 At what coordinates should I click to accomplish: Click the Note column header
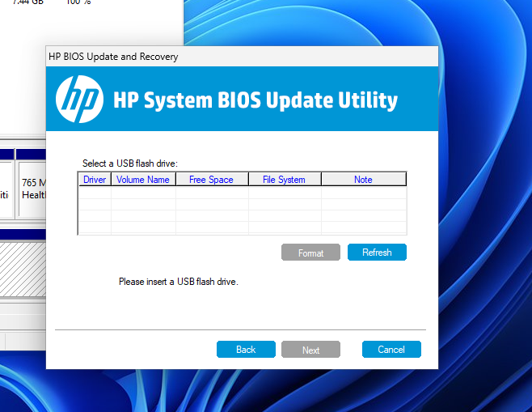363,180
